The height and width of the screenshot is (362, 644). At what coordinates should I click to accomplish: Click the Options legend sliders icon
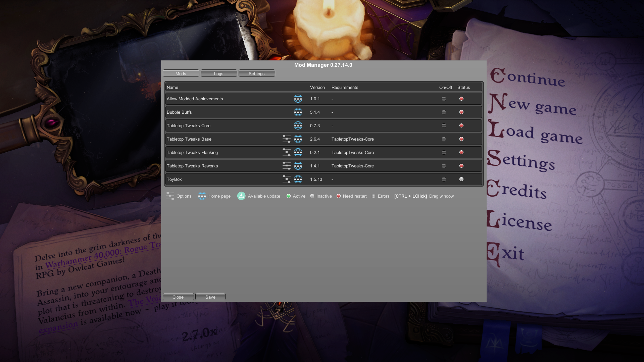point(170,196)
